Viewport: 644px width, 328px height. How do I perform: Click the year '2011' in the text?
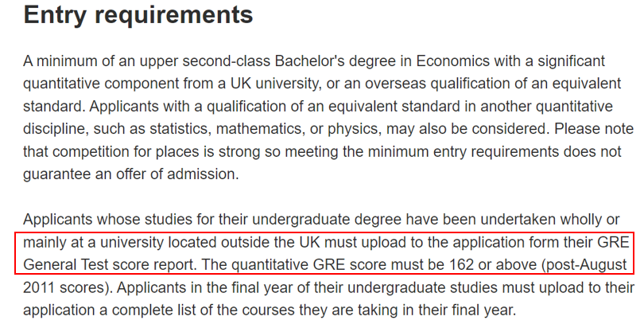(x=41, y=287)
